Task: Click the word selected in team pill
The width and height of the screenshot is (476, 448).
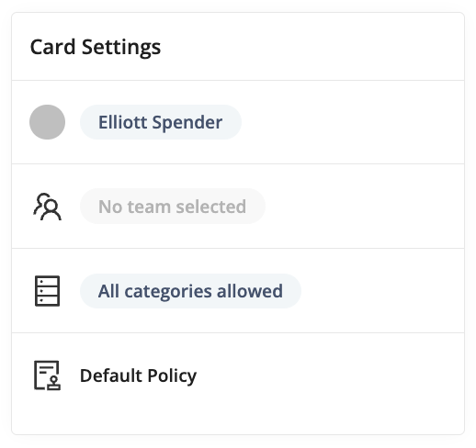Action: click(211, 207)
